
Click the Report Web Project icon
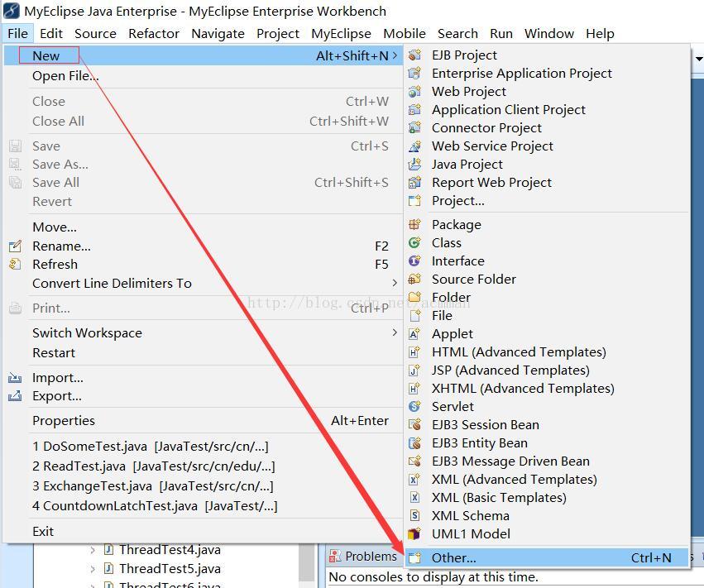click(x=414, y=182)
